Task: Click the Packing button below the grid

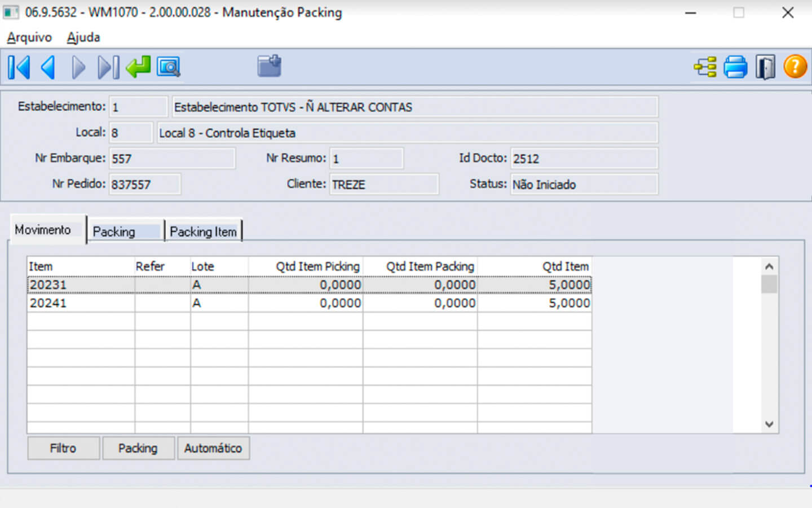Action: tap(138, 448)
